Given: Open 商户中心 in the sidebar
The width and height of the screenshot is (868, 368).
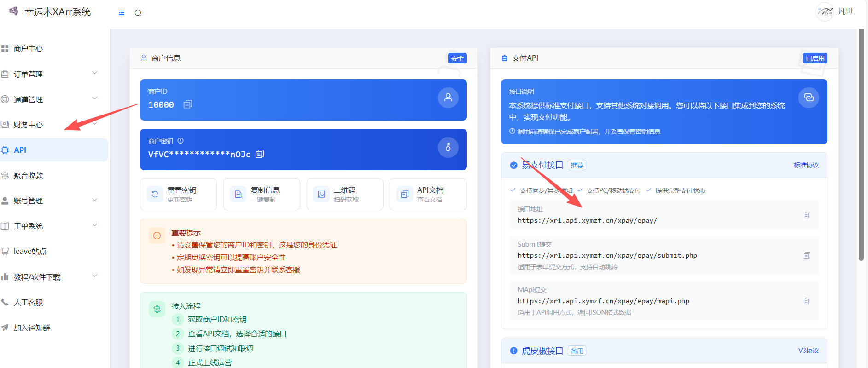Looking at the screenshot, I should (28, 48).
